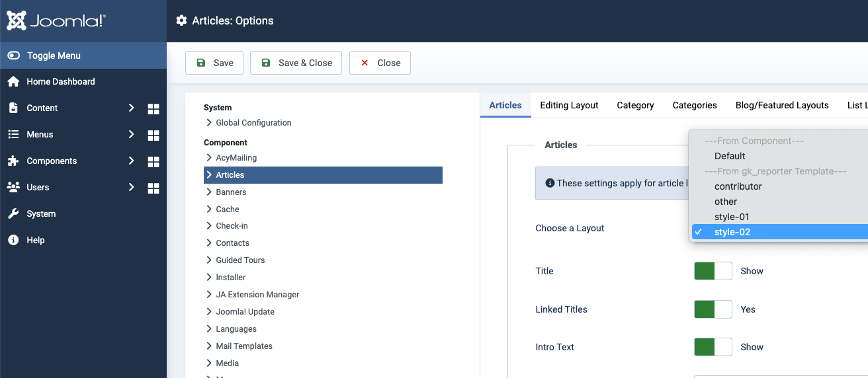Switch to the Editing Layout tab

(x=569, y=105)
